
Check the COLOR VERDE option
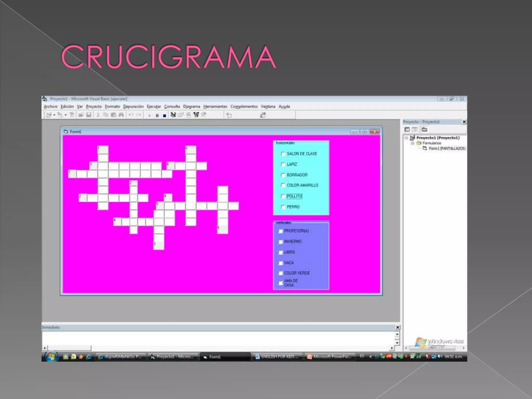click(281, 273)
